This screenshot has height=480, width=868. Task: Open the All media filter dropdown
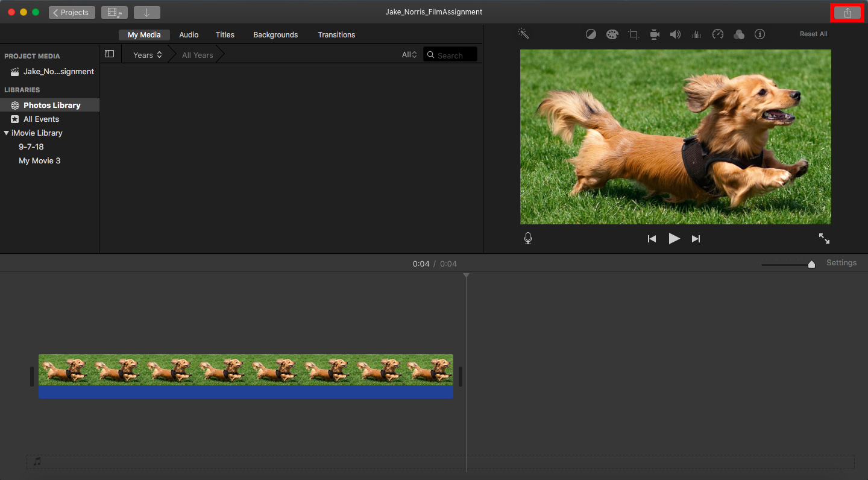[409, 55]
